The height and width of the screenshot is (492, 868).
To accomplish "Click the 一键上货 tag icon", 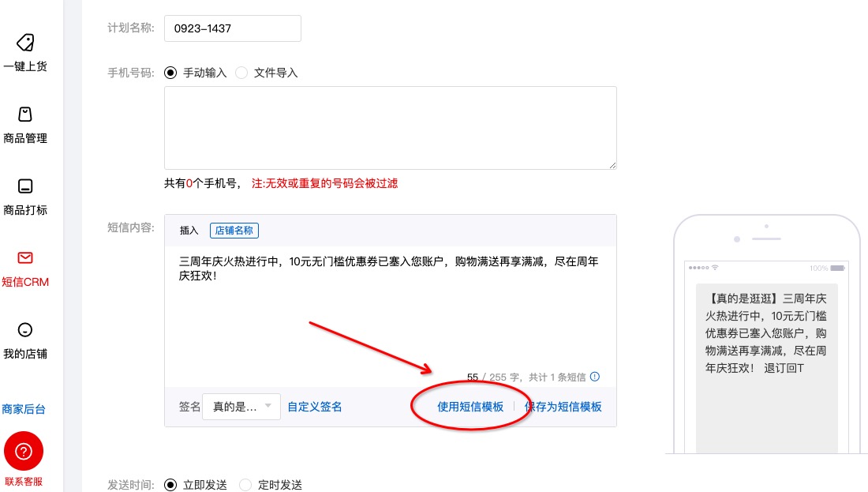I will (x=25, y=43).
